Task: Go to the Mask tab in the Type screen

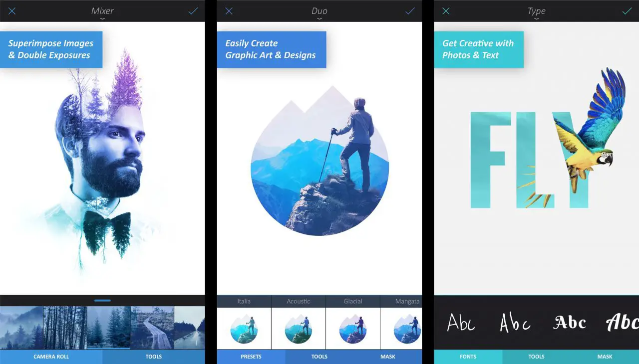Action: (x=605, y=357)
